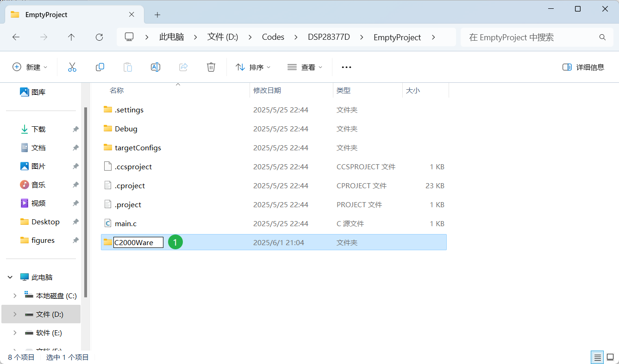Share the selected file
This screenshot has width=619, height=364.
pos(183,67)
